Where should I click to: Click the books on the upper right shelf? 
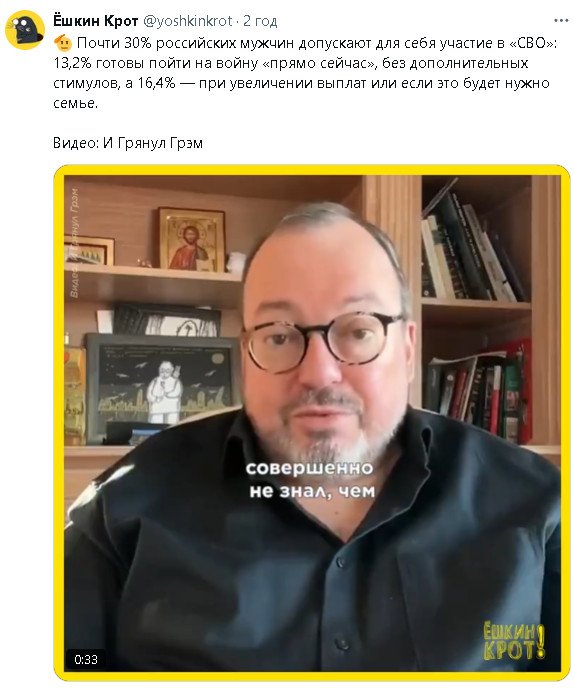[475, 246]
